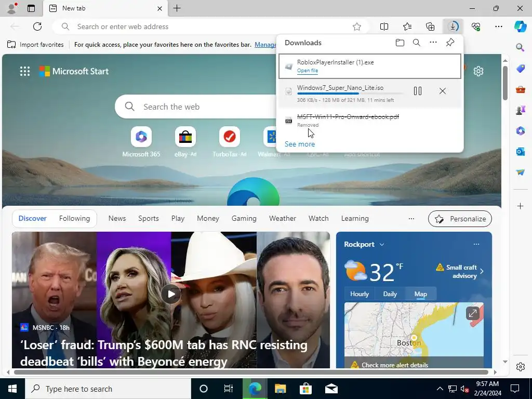The image size is (532, 399).
Task: Cancel the Windows7_Super_Nano_Lite.iso download
Action: [x=443, y=91]
